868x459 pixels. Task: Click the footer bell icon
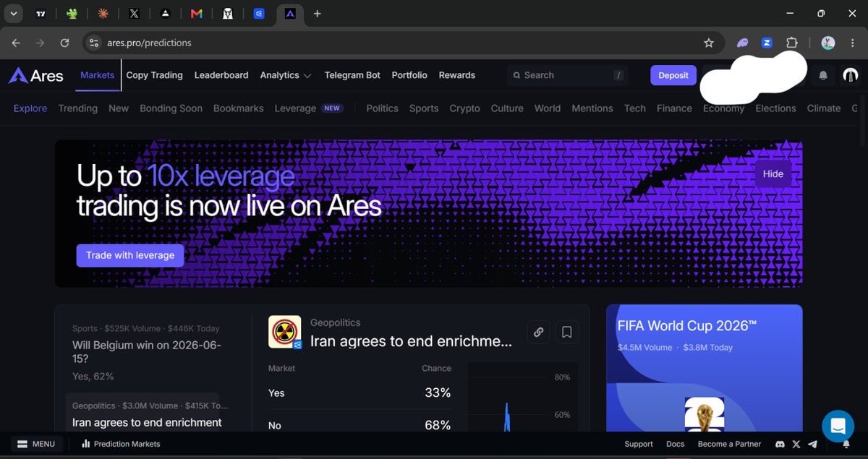click(846, 445)
